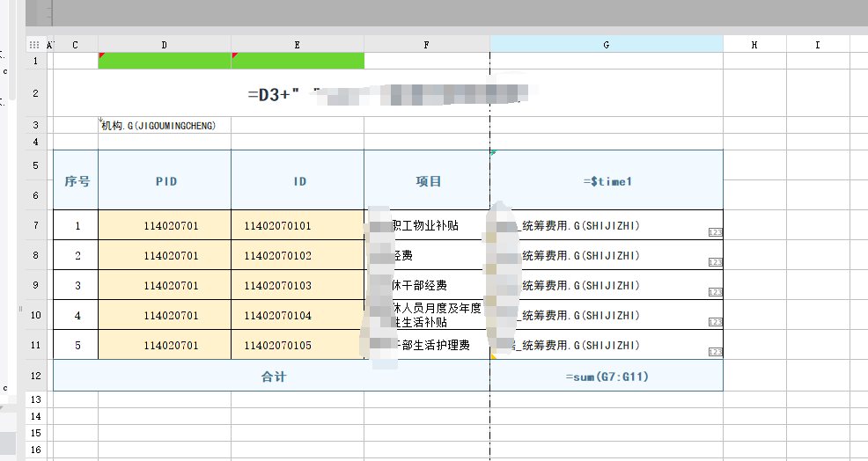This screenshot has width=868, height=461.
Task: Click the left panel splitter handle
Action: coord(20,308)
